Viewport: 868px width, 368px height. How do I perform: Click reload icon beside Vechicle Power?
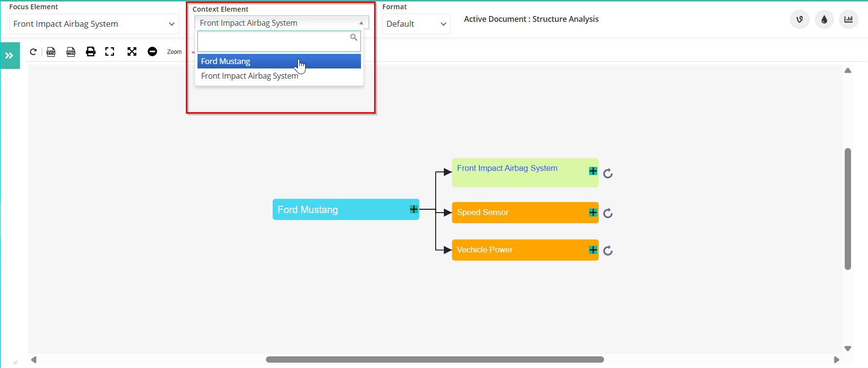click(608, 251)
